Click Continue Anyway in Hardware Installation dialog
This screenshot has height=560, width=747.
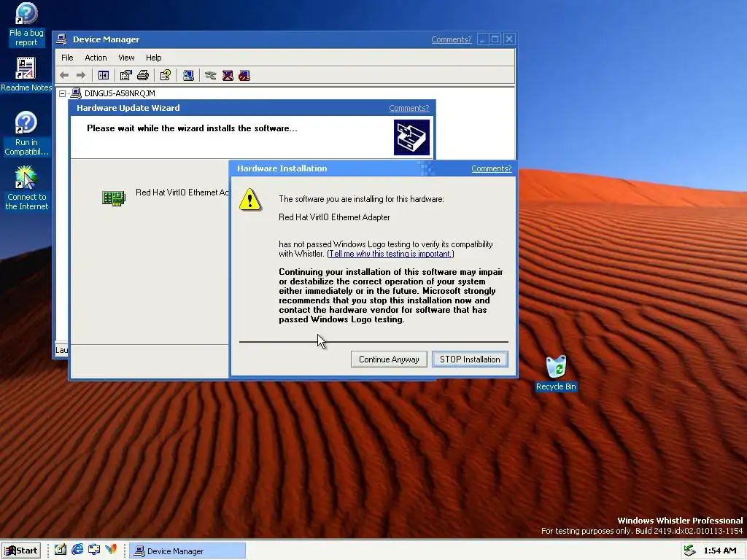[389, 359]
